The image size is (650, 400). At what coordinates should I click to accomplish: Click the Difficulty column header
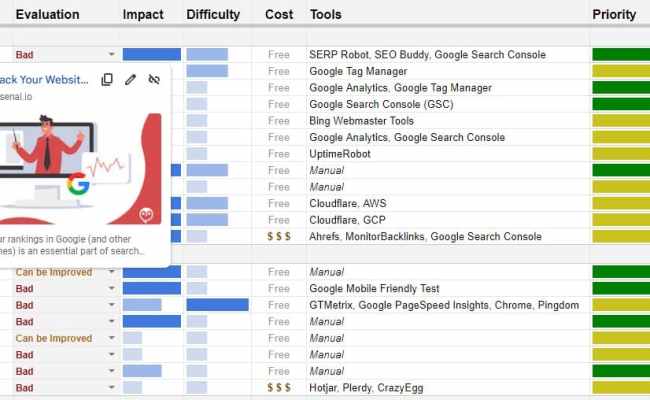pos(213,15)
